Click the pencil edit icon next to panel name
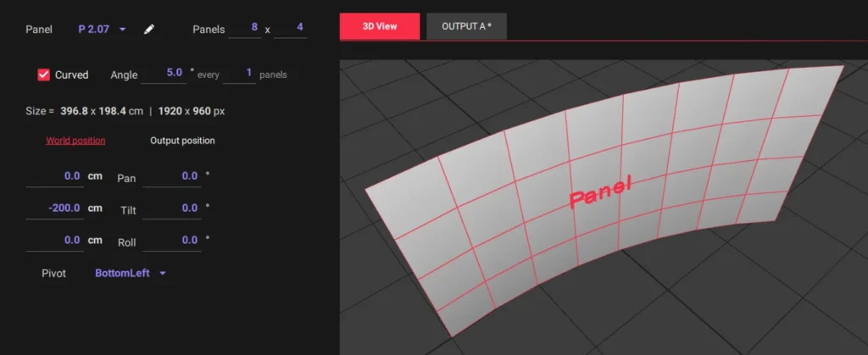This screenshot has width=868, height=355. [x=149, y=29]
